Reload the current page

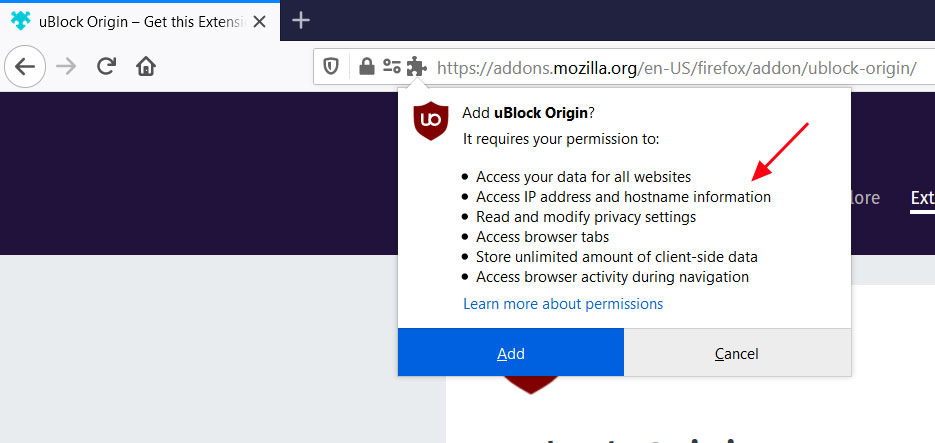106,67
